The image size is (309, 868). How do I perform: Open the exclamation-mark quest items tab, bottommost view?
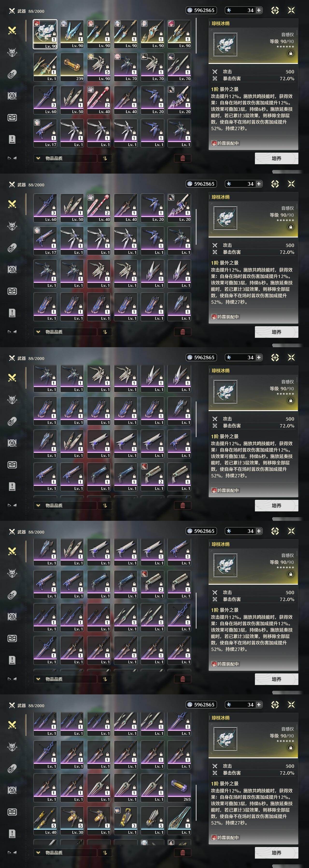coord(12,834)
